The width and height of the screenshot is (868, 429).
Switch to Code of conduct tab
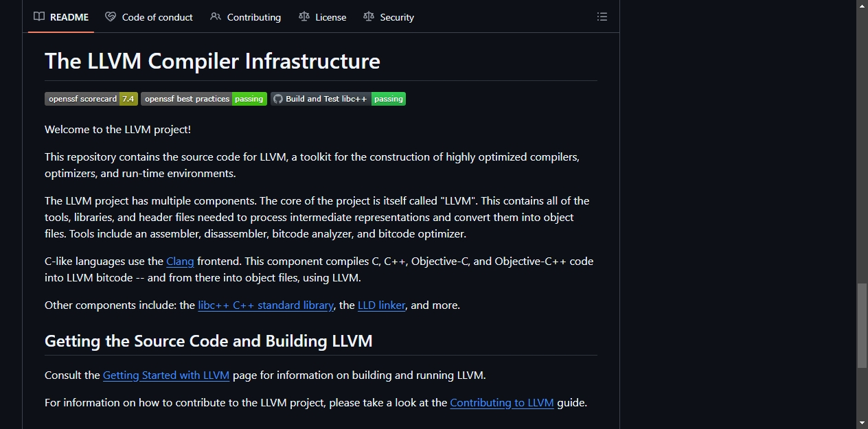[149, 17]
